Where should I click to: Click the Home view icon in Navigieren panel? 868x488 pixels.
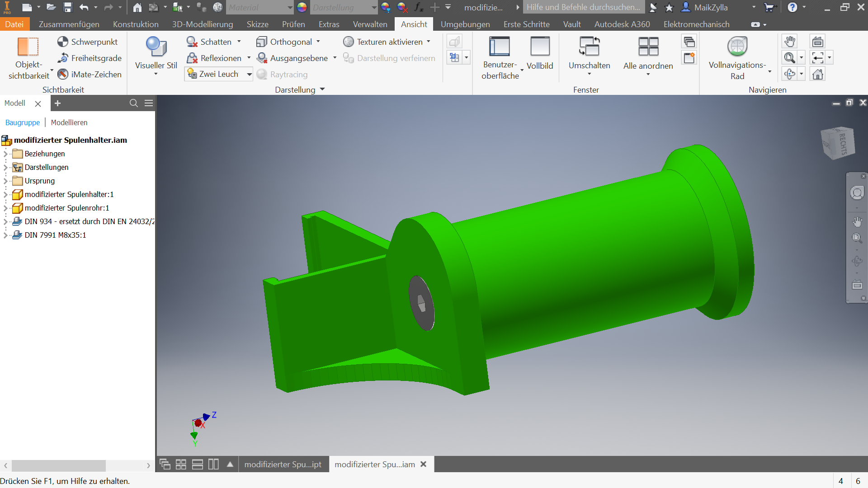point(818,74)
